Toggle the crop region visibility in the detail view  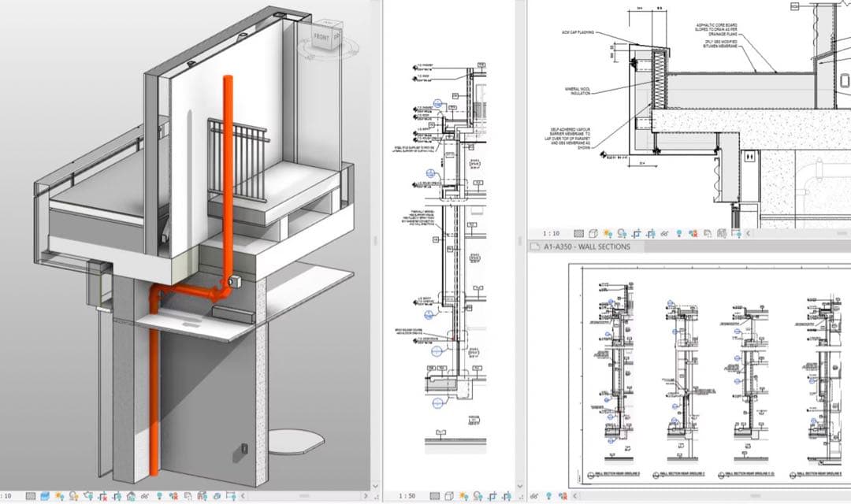[506, 498]
